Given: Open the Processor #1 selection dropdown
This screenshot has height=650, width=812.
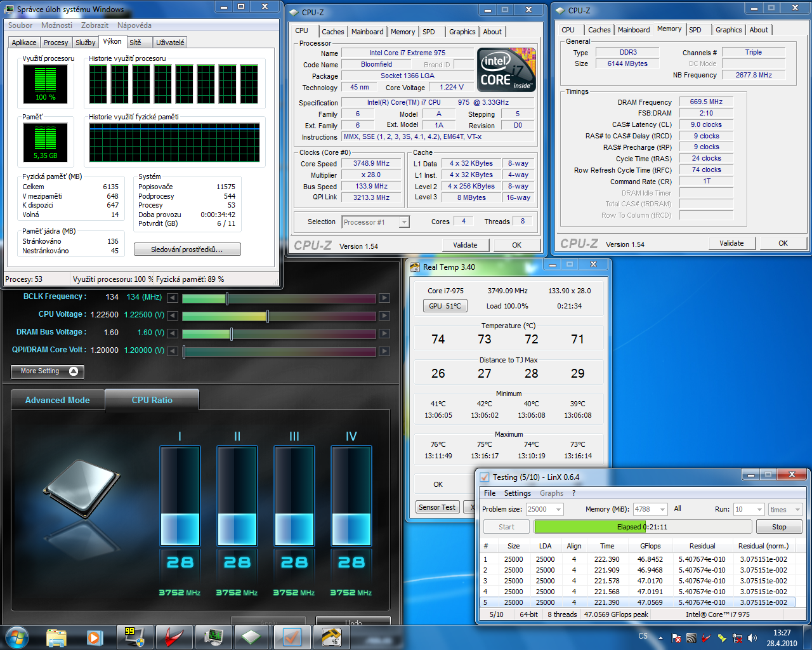Looking at the screenshot, I should (x=376, y=222).
